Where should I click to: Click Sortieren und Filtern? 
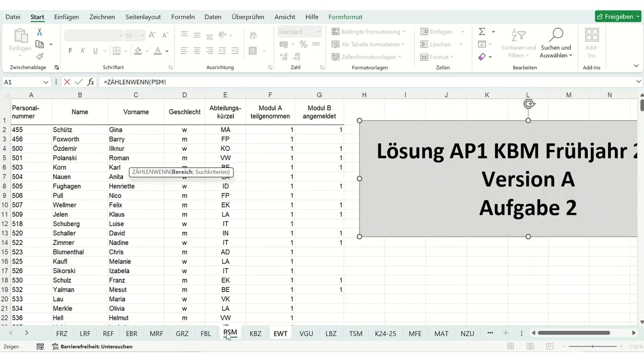(x=519, y=43)
